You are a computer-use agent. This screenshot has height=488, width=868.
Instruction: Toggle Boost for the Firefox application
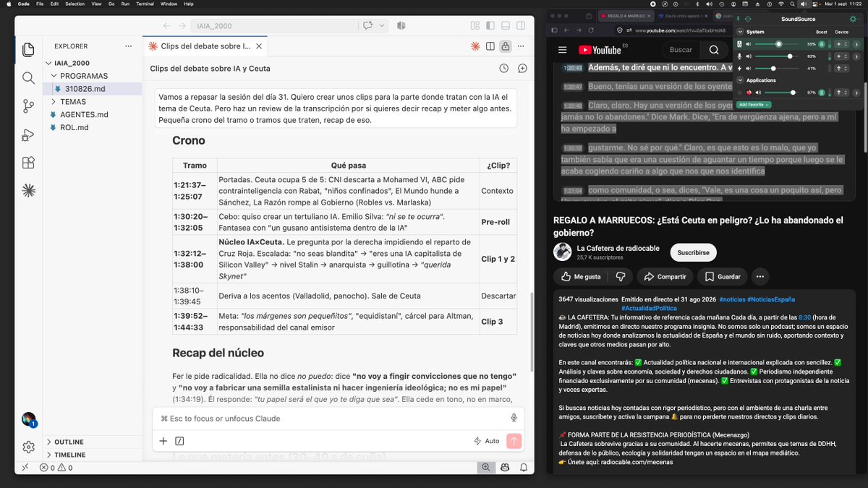pos(822,93)
